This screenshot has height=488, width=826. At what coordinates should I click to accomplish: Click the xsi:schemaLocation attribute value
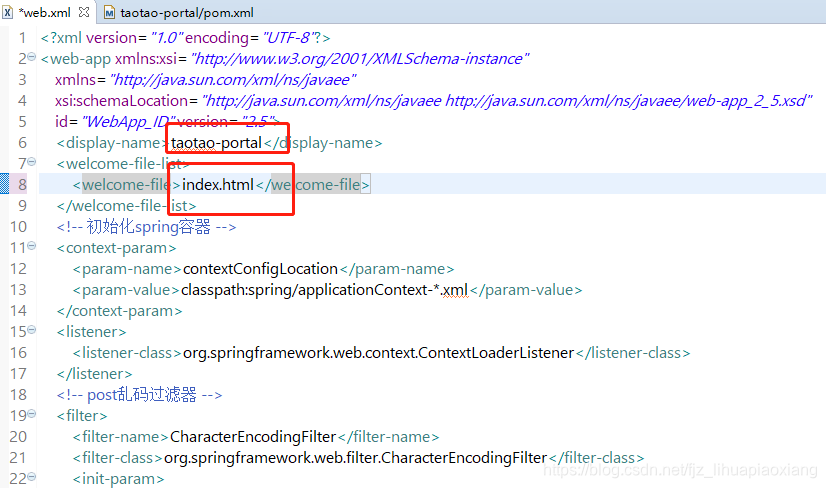[x=507, y=101]
